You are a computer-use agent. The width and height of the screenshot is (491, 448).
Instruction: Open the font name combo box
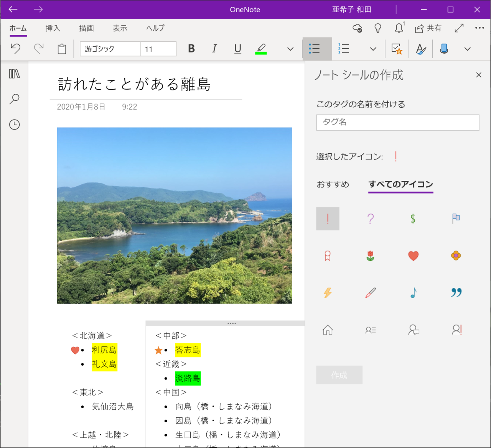pyautogui.click(x=110, y=49)
